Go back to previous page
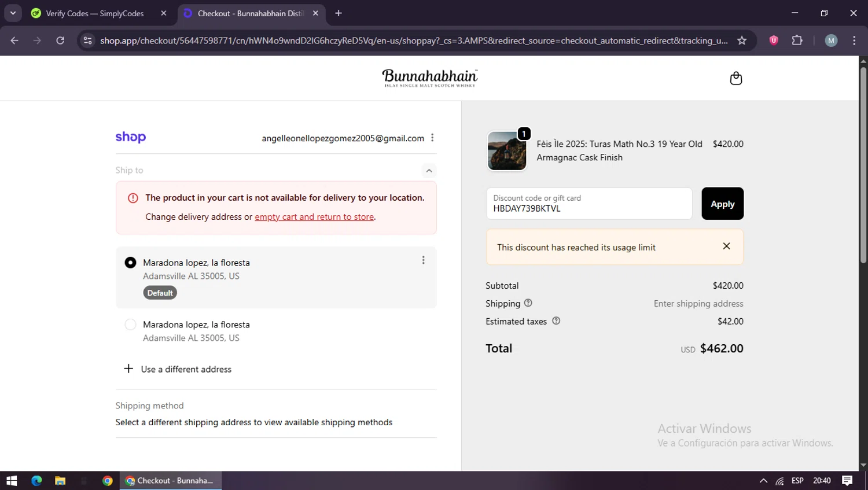The height and width of the screenshot is (490, 868). tap(14, 40)
